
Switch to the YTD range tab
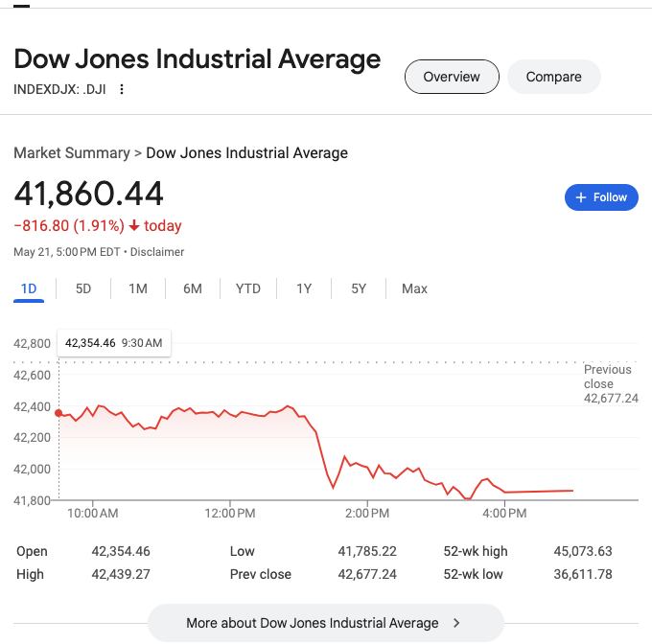[x=248, y=288]
